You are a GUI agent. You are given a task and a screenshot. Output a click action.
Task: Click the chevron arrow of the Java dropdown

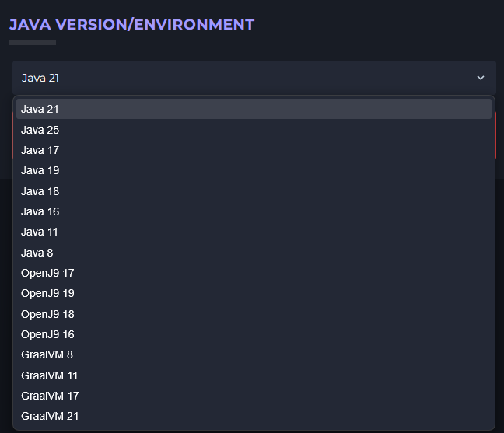click(480, 78)
